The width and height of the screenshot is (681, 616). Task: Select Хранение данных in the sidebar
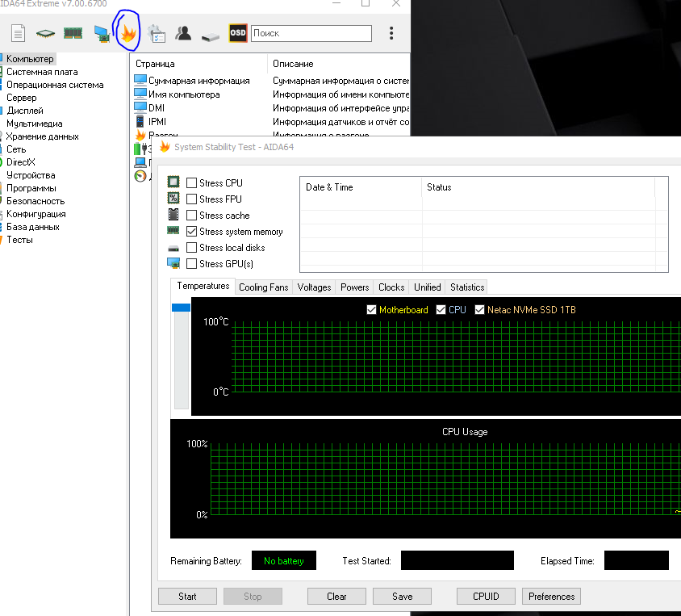42,136
